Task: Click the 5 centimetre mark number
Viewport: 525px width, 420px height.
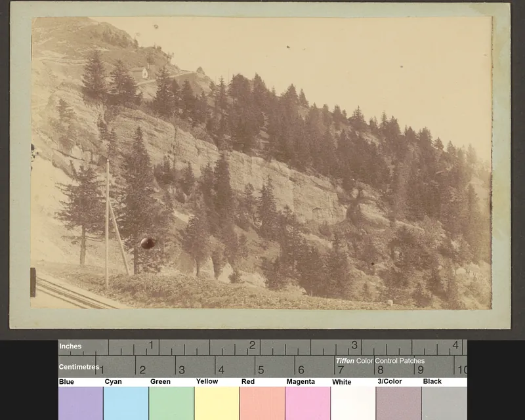Action: (261, 370)
